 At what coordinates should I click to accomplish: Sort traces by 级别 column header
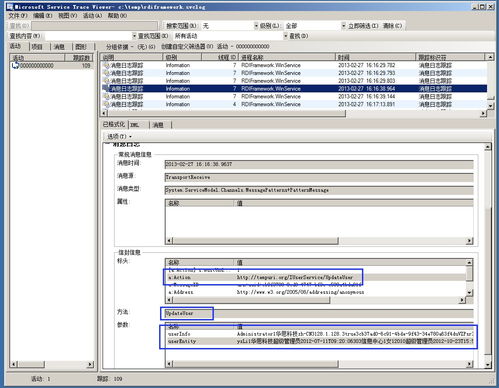coord(182,57)
